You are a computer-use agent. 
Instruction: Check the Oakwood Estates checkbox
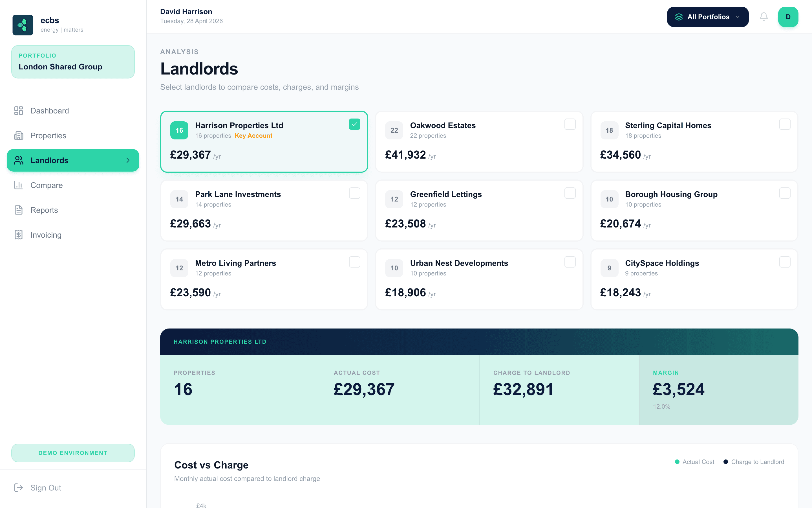pyautogui.click(x=570, y=124)
